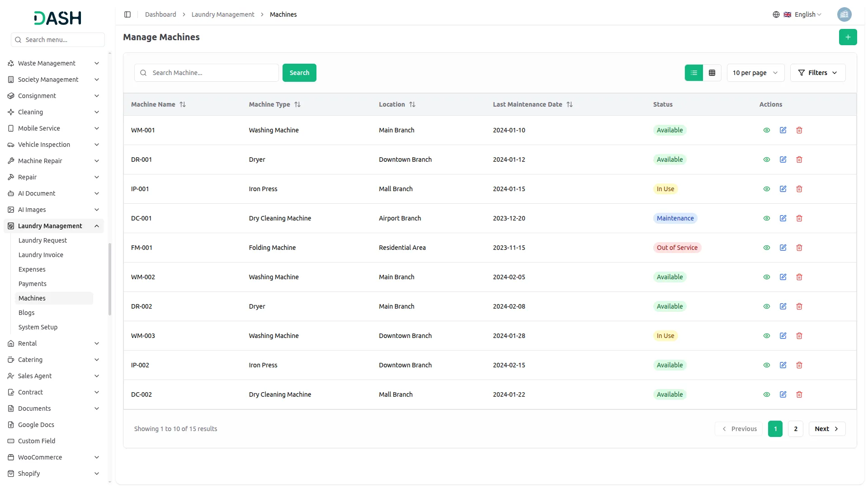Select the list view icon
This screenshot has height=488, width=868.
point(694,72)
